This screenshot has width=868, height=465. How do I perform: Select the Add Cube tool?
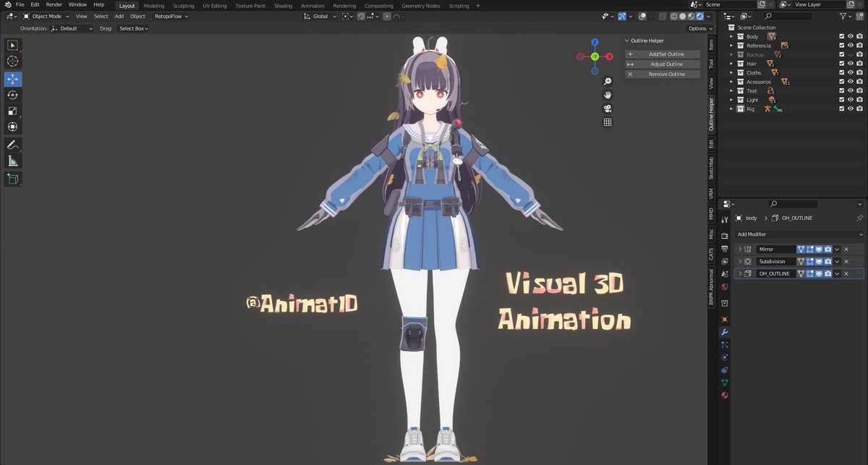(13, 178)
